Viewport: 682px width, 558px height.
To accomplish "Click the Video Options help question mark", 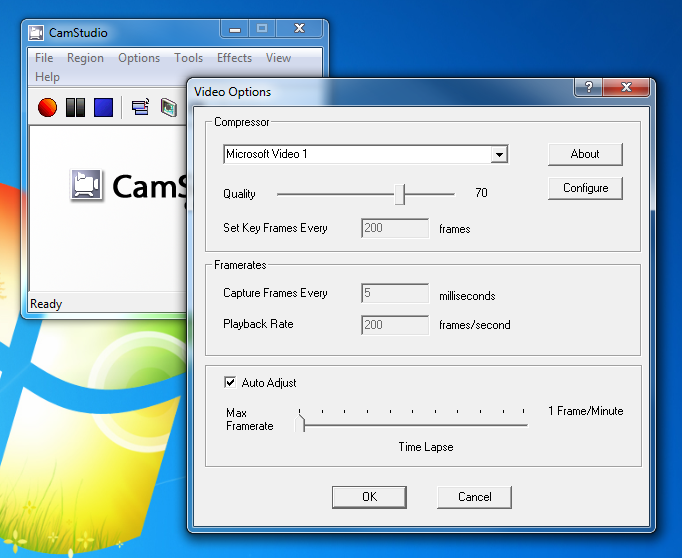I will [588, 89].
